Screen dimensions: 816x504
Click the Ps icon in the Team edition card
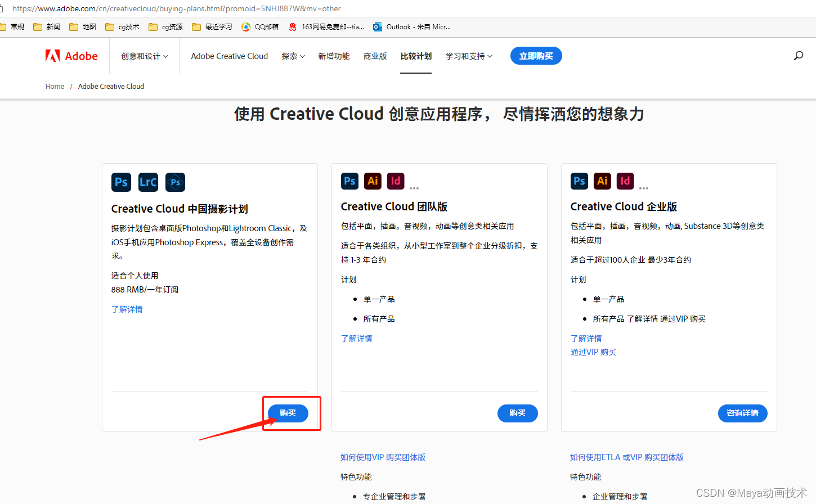click(349, 181)
